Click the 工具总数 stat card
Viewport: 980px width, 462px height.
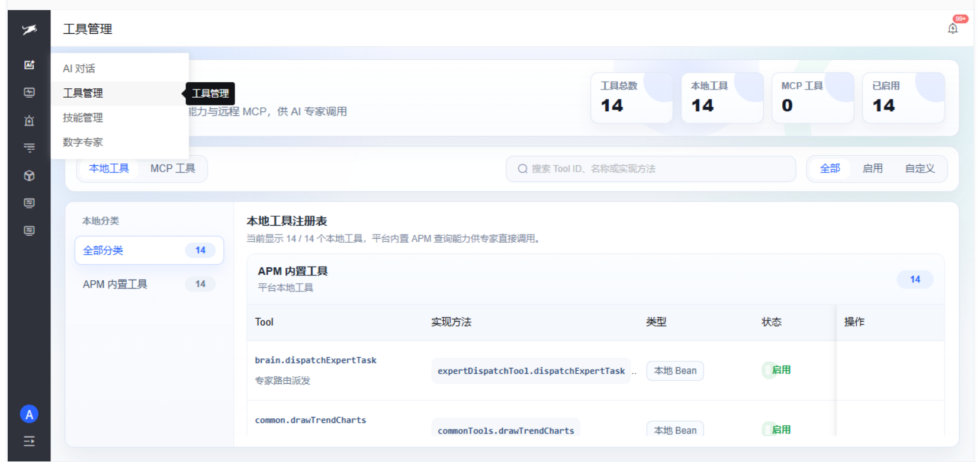pyautogui.click(x=631, y=98)
